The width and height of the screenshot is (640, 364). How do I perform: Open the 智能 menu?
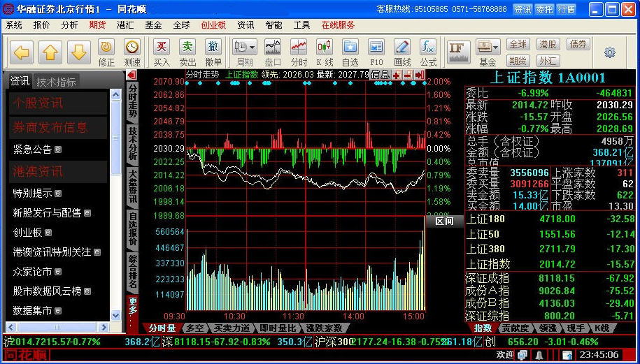pyautogui.click(x=273, y=25)
